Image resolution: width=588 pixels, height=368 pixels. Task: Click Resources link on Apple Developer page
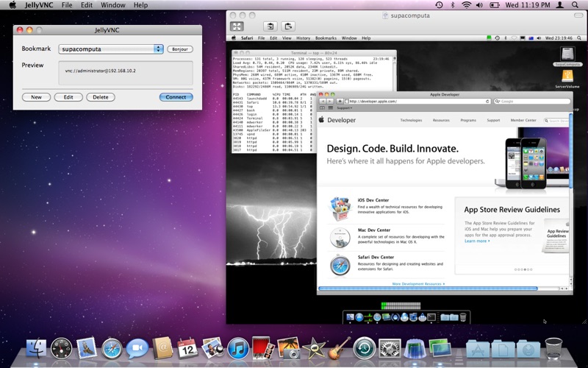click(x=441, y=120)
